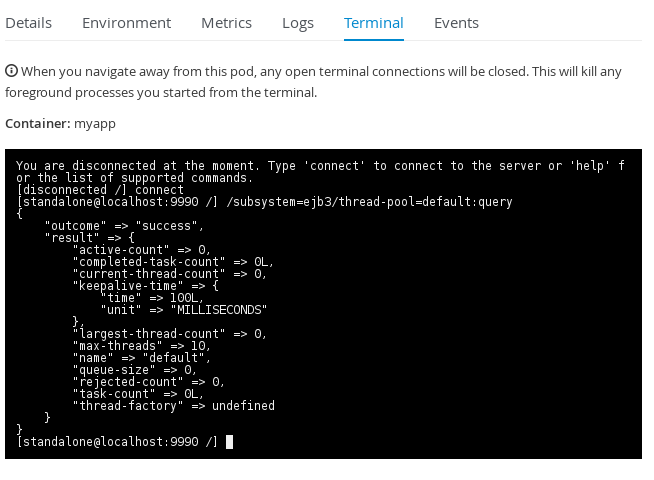This screenshot has height=480, width=654.
Task: View the Logs tab
Action: pyautogui.click(x=298, y=23)
